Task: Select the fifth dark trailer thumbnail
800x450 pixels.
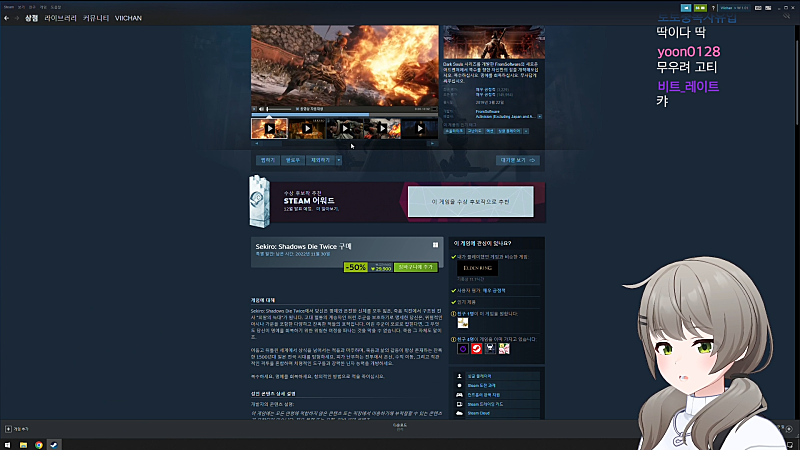Action: [419, 129]
